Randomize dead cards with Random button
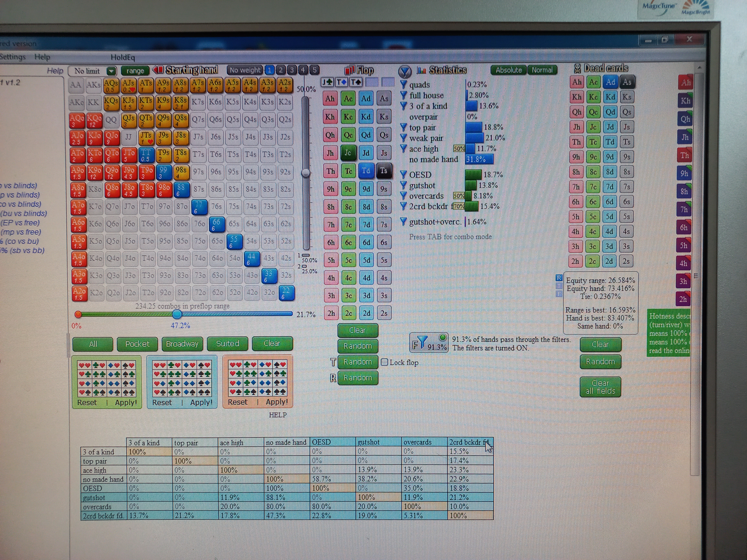Screen dimensions: 747x560 600,362
